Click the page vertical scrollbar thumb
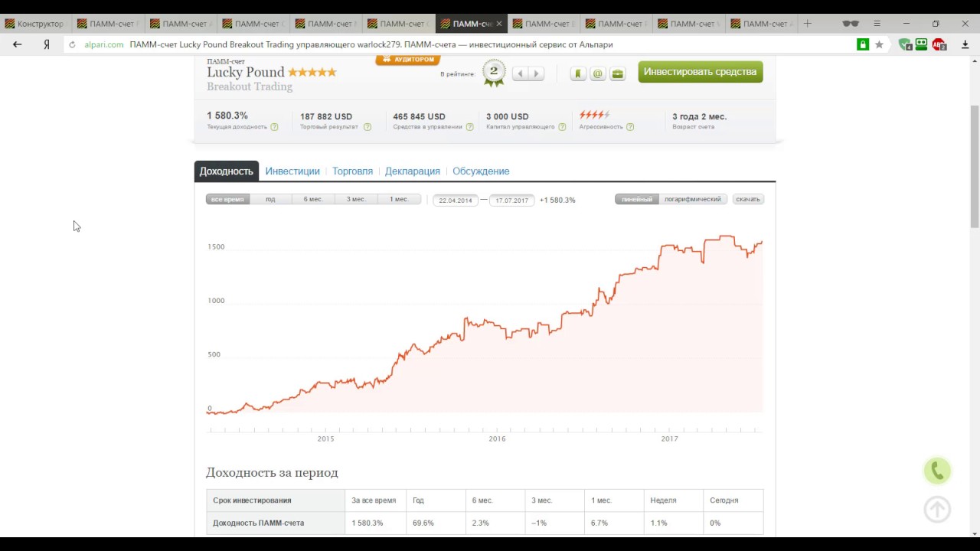Image resolution: width=980 pixels, height=551 pixels. (x=975, y=166)
